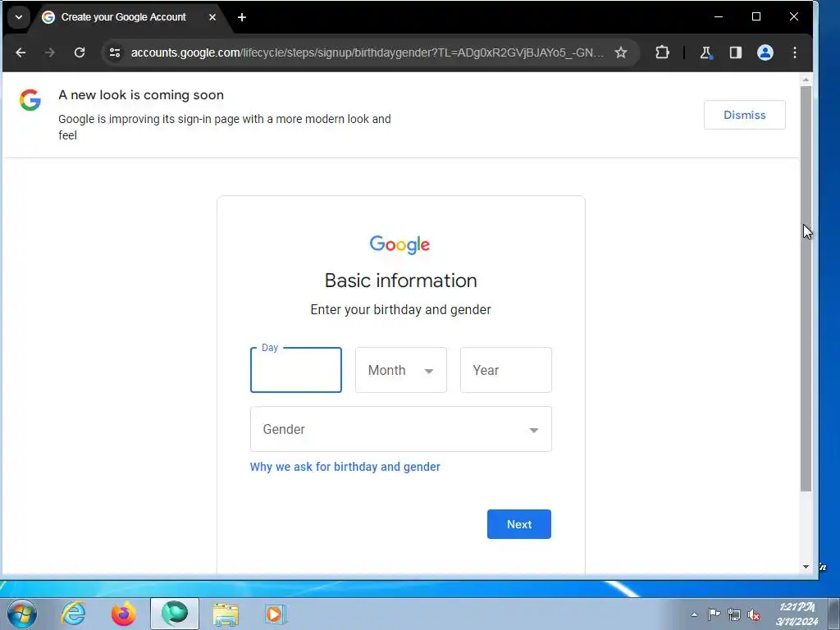
Task: Click the A new look is coming soon heading
Action: click(141, 95)
